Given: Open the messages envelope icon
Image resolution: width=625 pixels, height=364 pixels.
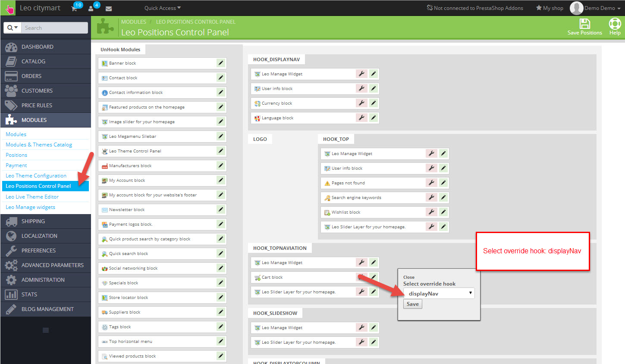Looking at the screenshot, I should coord(109,8).
